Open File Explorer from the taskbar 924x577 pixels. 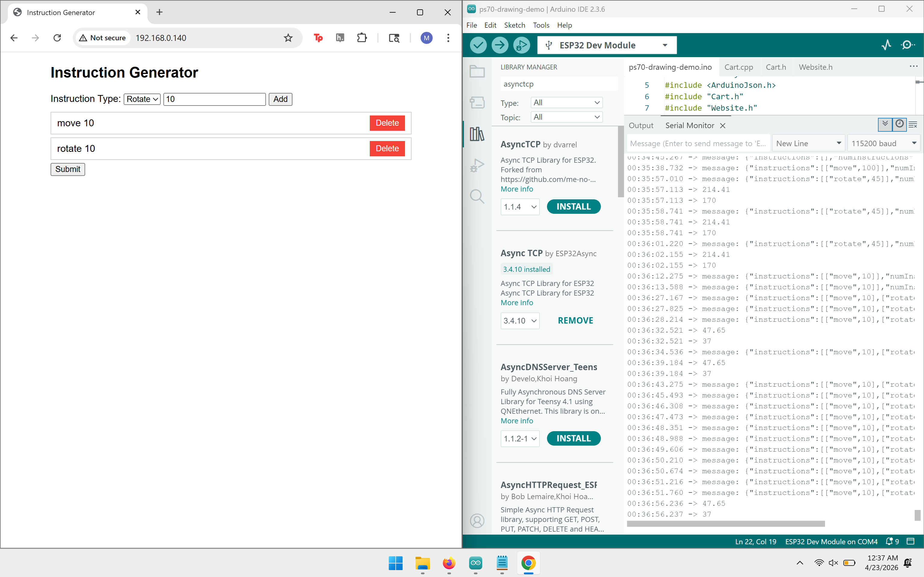(x=422, y=563)
